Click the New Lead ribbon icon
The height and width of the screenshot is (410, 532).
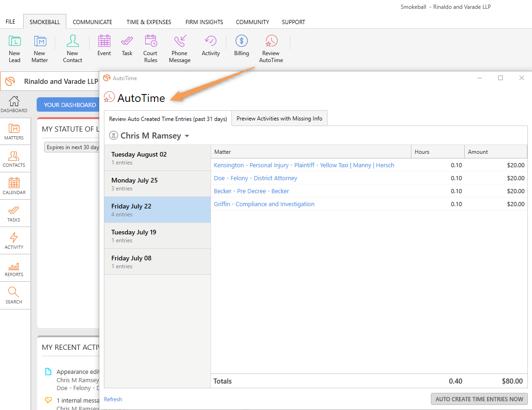point(14,49)
